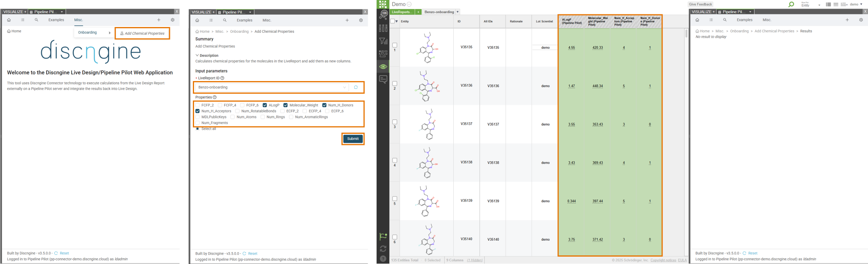Check the Num_Fragments checkbox
The height and width of the screenshot is (264, 868).
[x=197, y=123]
